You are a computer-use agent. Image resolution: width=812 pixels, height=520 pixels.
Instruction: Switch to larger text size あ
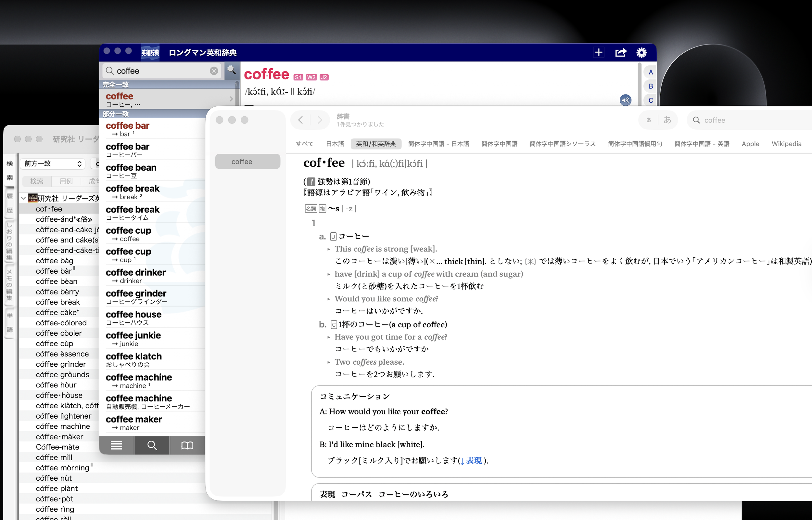pyautogui.click(x=667, y=120)
